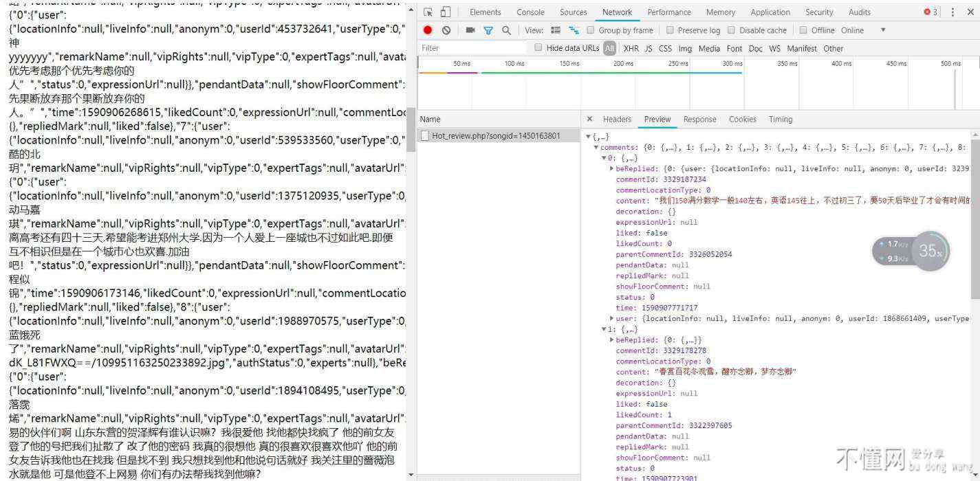
Task: Expand the first beReplied object node
Action: [612, 168]
